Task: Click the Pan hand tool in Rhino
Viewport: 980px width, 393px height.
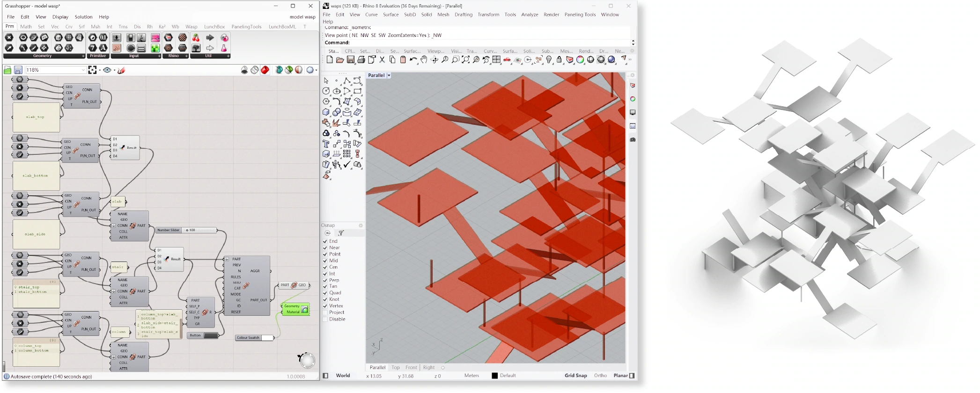Action: [424, 60]
